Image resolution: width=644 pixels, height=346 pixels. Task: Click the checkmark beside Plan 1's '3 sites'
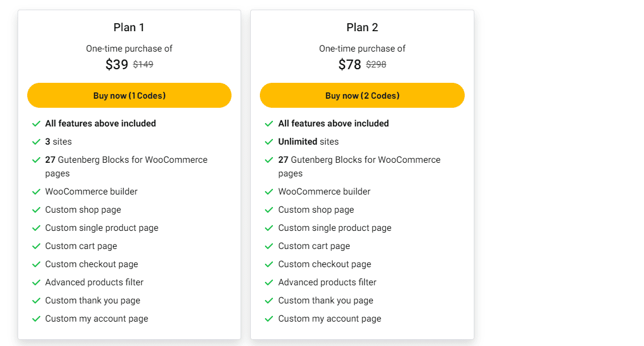point(36,141)
